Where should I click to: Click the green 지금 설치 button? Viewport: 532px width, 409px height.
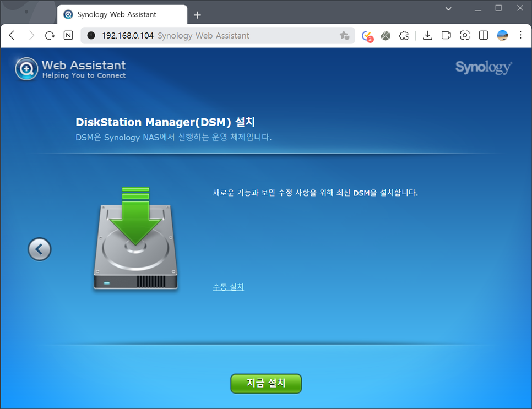coord(266,384)
